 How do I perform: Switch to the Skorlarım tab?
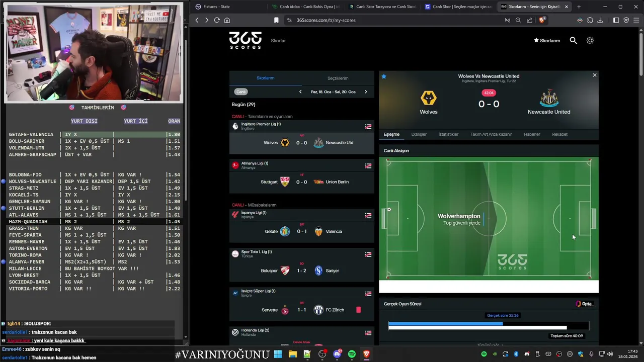coord(265,78)
